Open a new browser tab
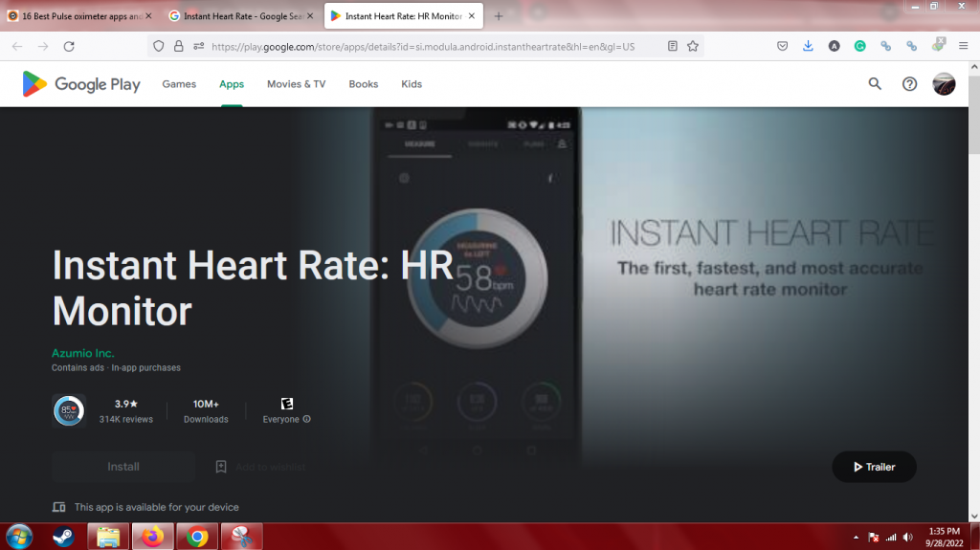 498,16
